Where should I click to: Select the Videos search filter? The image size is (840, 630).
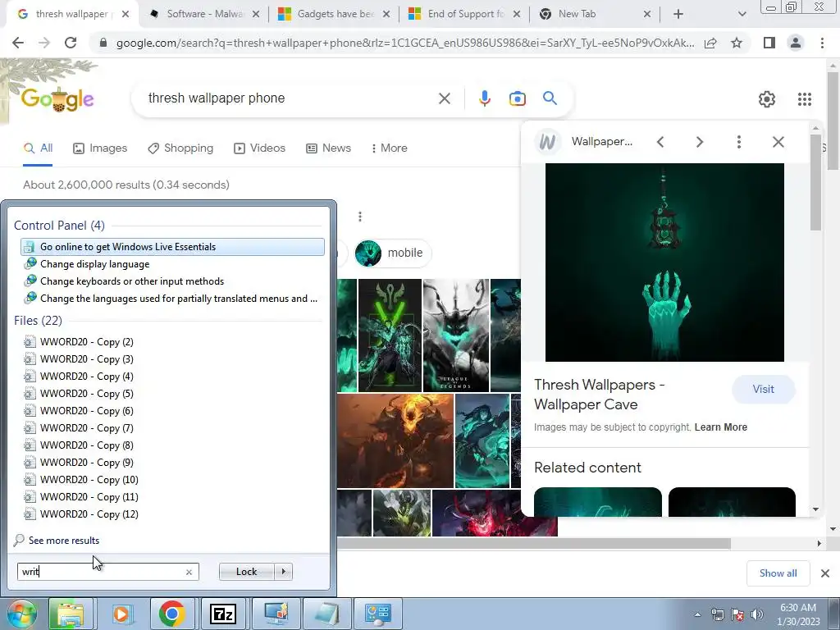[260, 148]
